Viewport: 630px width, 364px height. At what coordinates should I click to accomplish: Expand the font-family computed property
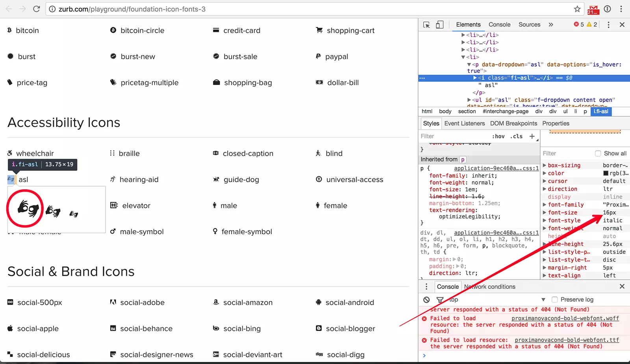[x=545, y=205]
